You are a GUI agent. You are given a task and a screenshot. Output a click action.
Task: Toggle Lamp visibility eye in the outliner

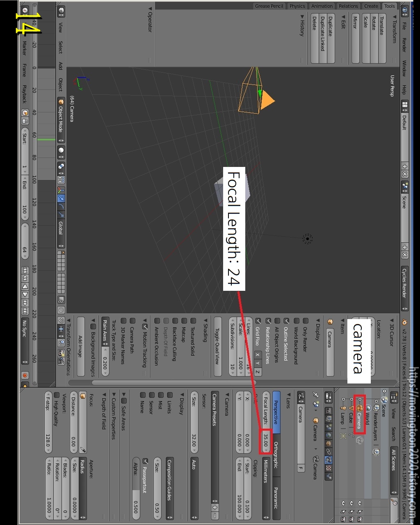pyautogui.click(x=343, y=503)
